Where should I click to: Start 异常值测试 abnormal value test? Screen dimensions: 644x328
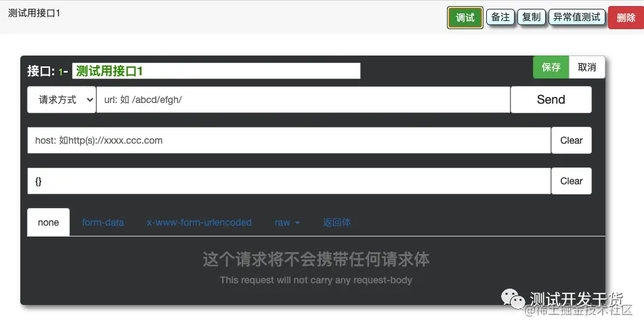pyautogui.click(x=577, y=17)
